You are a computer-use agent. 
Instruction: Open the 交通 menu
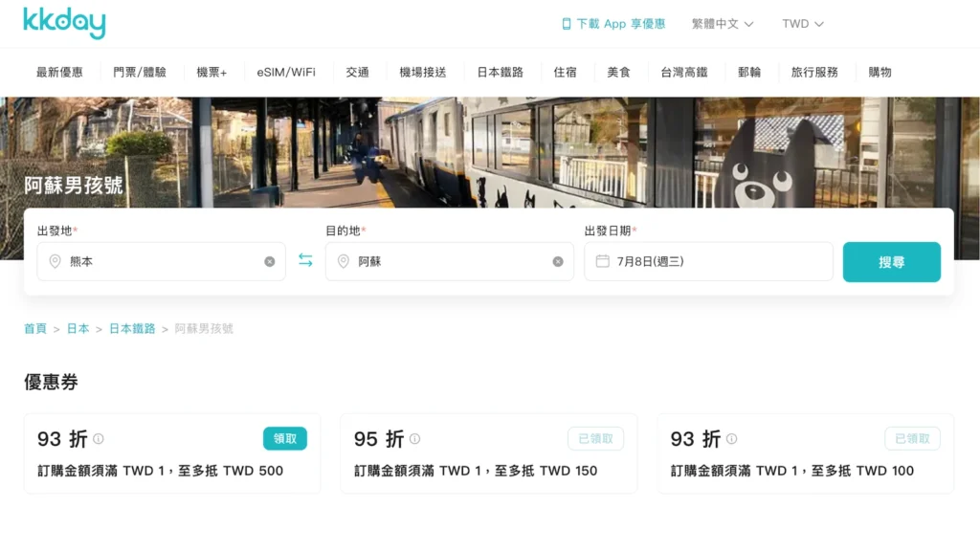click(358, 73)
